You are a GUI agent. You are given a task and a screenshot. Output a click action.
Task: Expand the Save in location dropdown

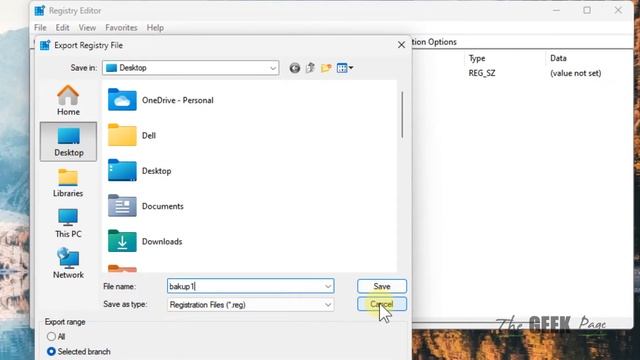pyautogui.click(x=273, y=68)
